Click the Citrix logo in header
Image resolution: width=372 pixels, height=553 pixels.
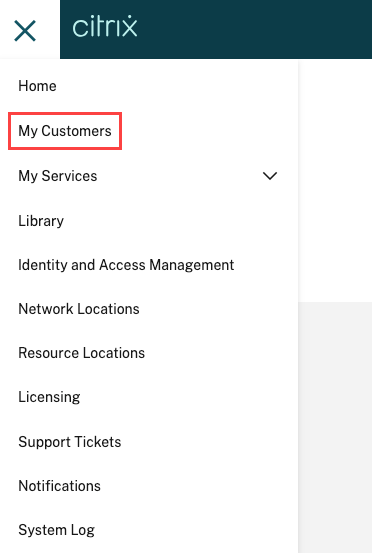point(105,26)
